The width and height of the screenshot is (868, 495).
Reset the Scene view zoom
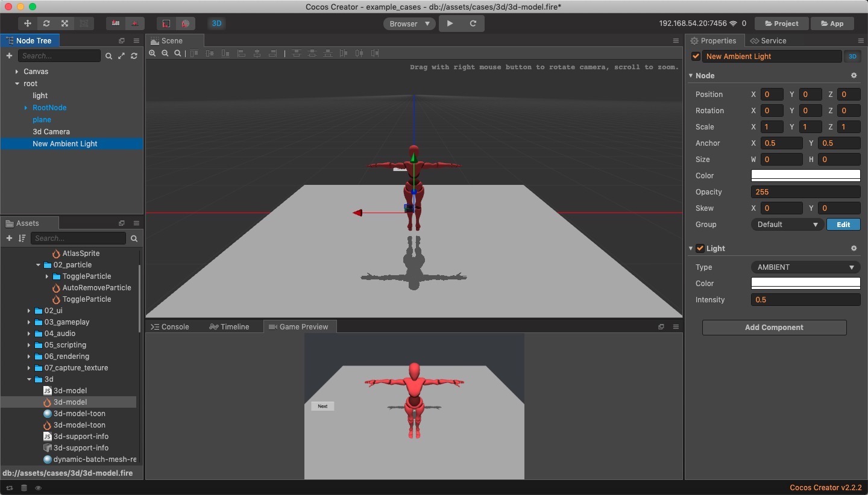pyautogui.click(x=178, y=53)
